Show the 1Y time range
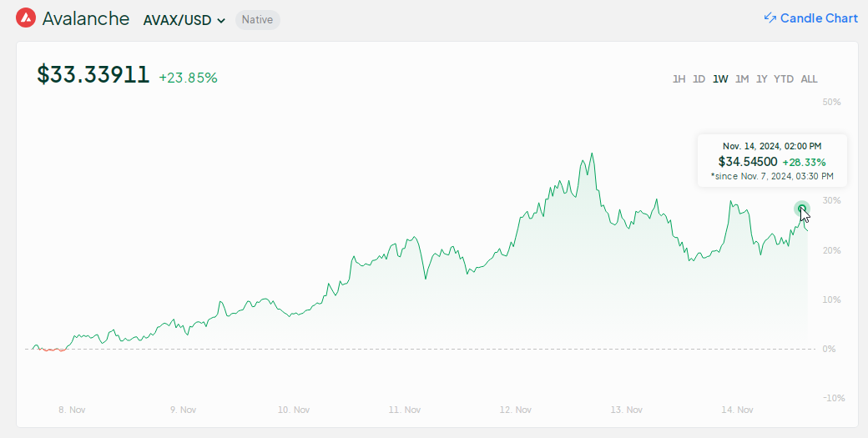This screenshot has width=868, height=438. [761, 79]
